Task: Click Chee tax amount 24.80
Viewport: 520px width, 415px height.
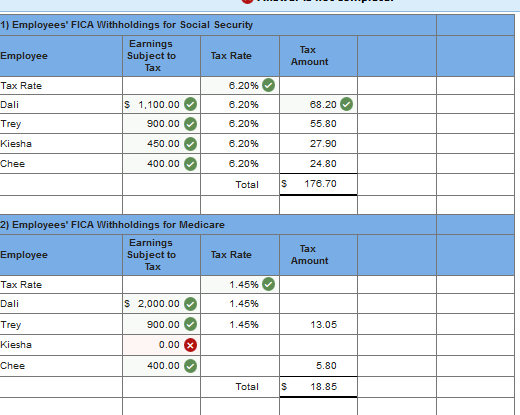Action: [x=323, y=164]
